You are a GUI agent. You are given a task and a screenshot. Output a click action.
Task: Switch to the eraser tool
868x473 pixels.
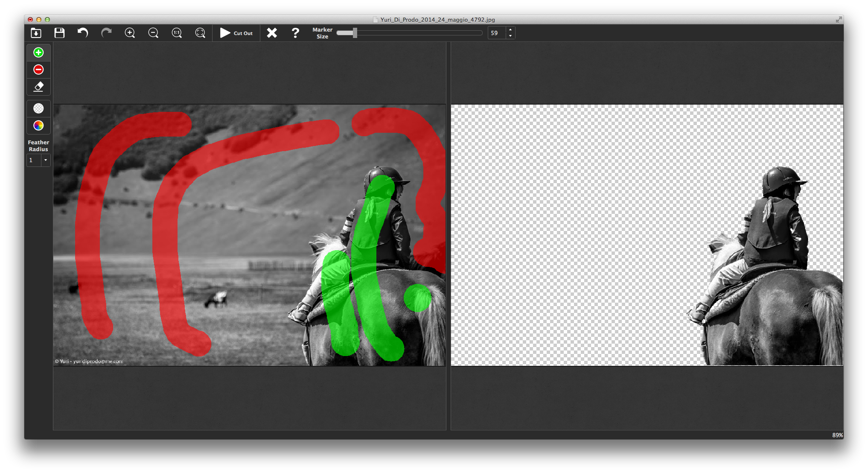pos(38,87)
